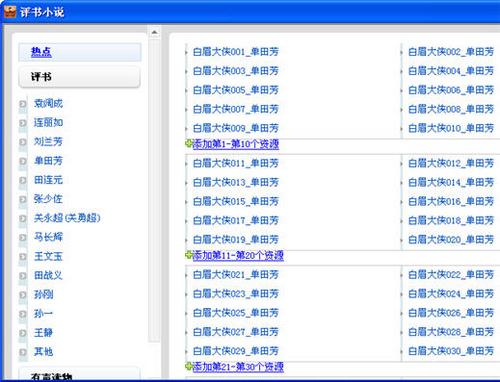
Task: Open episode 白眉大侠005_单田芳
Action: coord(236,90)
